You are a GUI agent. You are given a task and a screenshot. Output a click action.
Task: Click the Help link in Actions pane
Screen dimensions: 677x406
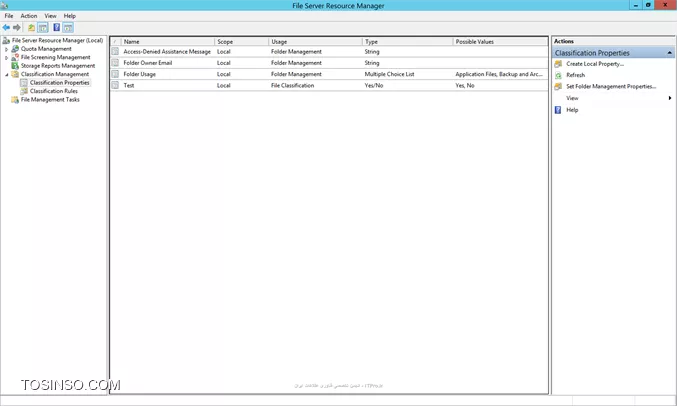click(x=572, y=110)
